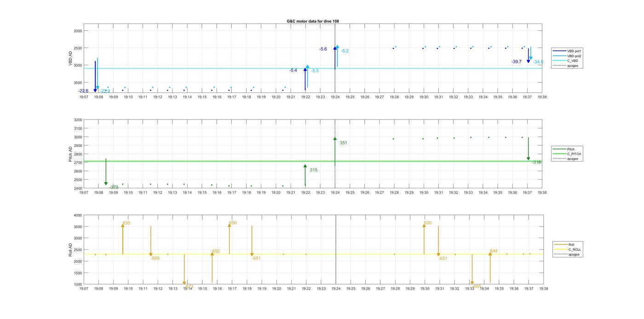
Task: Click the 665 roll label near 19:33
Action: 477,286
